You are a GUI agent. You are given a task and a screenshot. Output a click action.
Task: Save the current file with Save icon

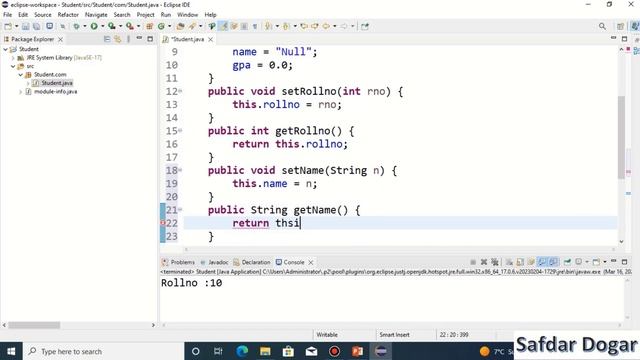click(x=25, y=26)
